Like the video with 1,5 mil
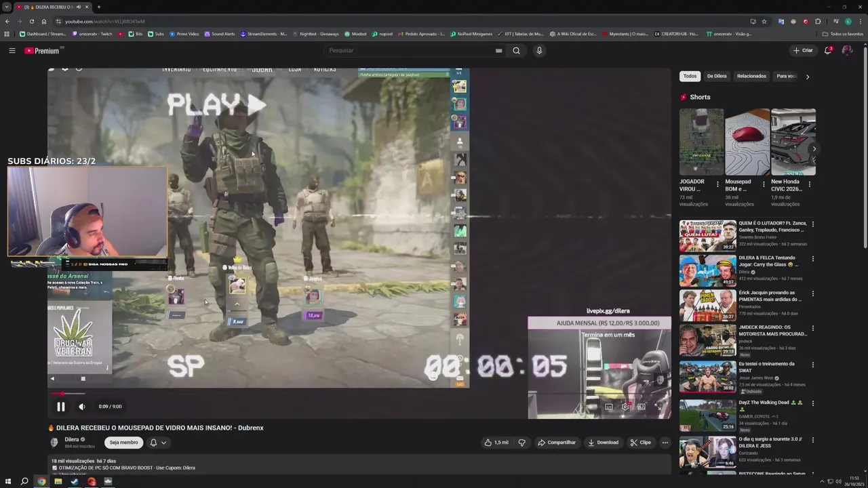 tap(496, 443)
